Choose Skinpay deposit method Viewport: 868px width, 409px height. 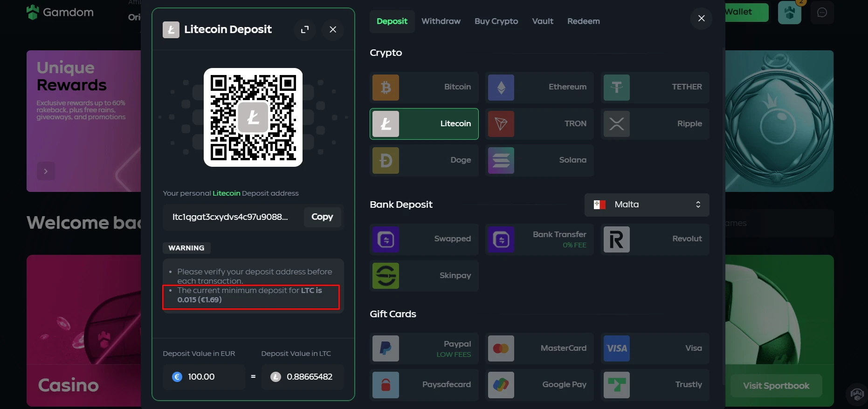[x=424, y=276]
